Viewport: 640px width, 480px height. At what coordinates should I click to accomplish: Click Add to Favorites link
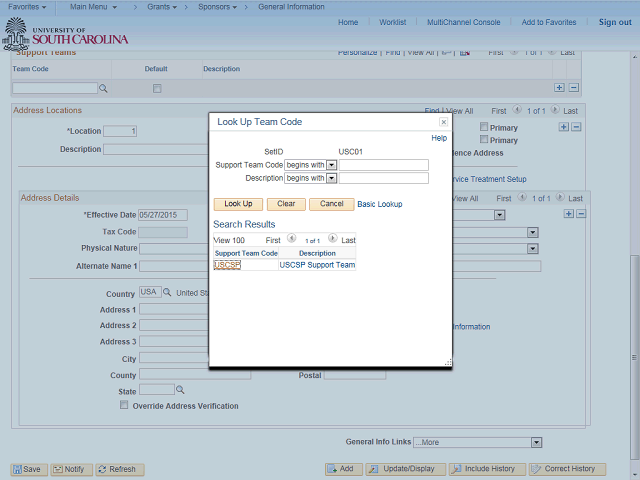(x=549, y=22)
